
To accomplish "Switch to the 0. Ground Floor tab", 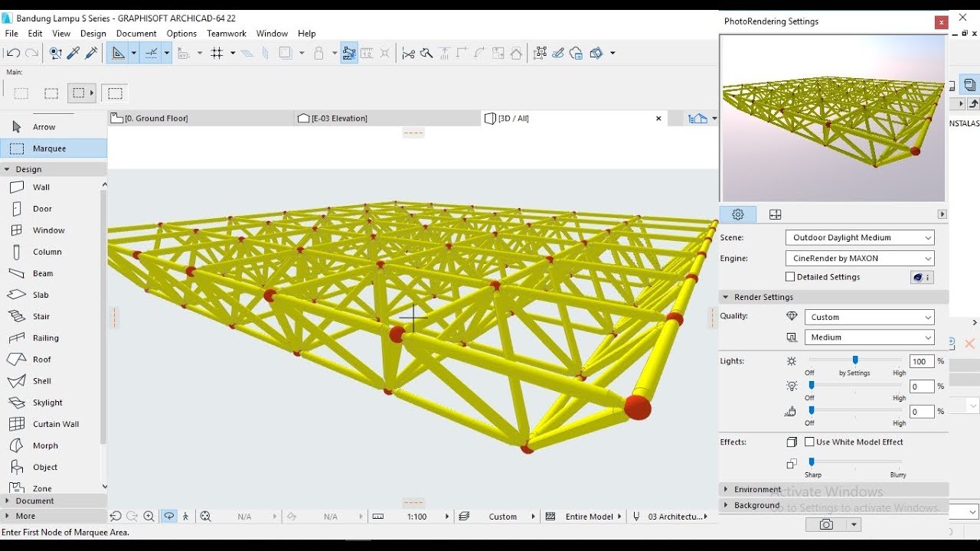I will [201, 119].
